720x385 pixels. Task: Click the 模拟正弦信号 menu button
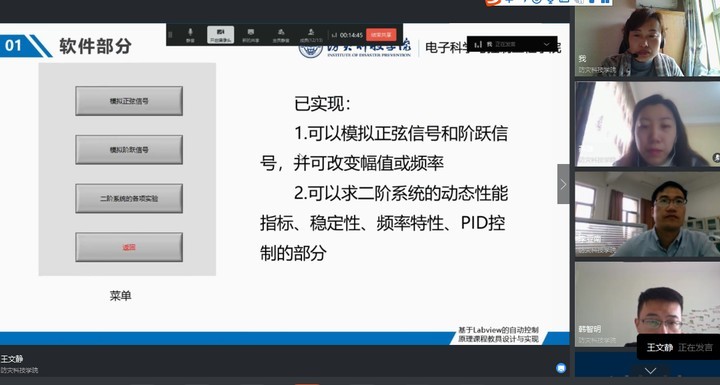129,101
